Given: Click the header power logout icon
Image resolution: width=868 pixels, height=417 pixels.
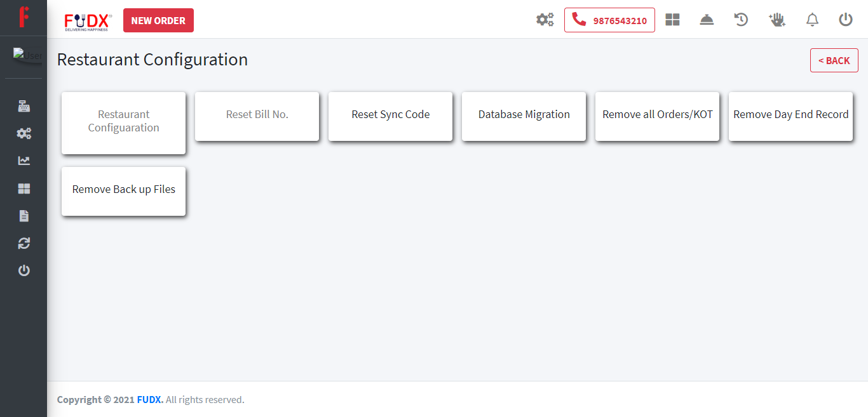Looking at the screenshot, I should [846, 20].
